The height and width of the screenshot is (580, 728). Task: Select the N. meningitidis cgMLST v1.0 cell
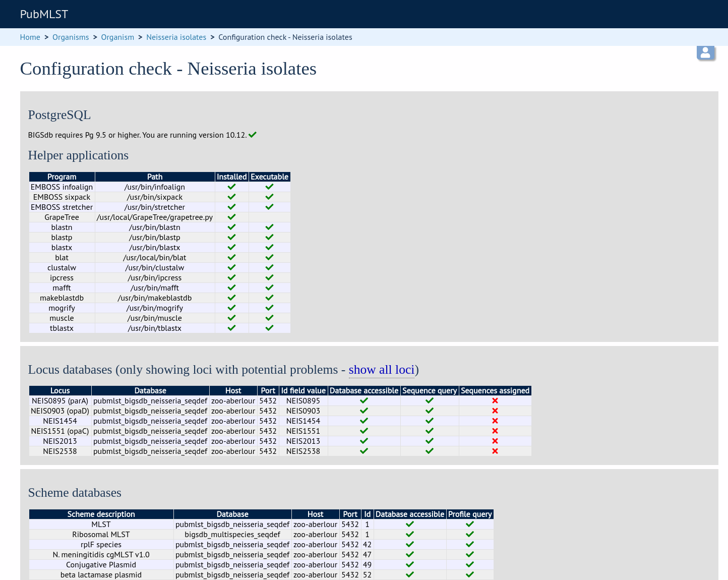pos(101,554)
